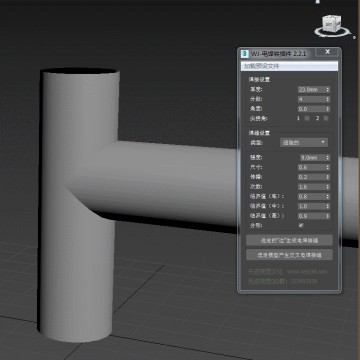Viewport: 360px width, 360px height.
Task: Click the load preset file bar
Action: click(x=289, y=66)
